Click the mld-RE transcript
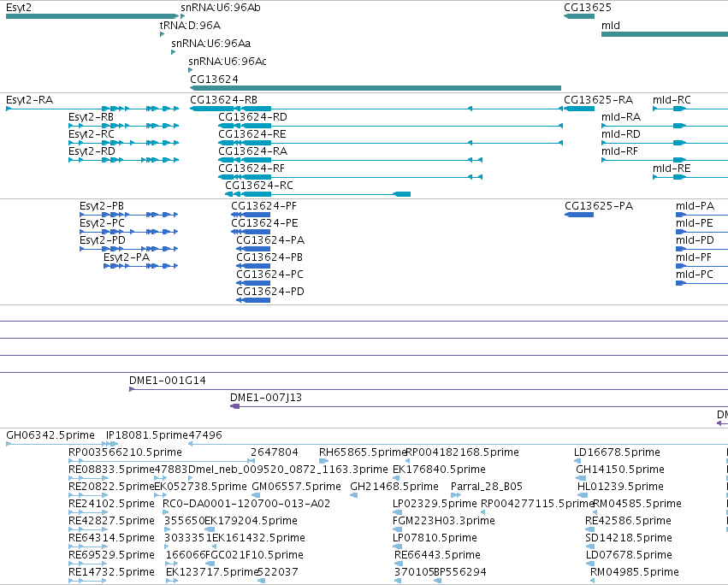Viewport: 728px width, 585px height. pos(690,177)
